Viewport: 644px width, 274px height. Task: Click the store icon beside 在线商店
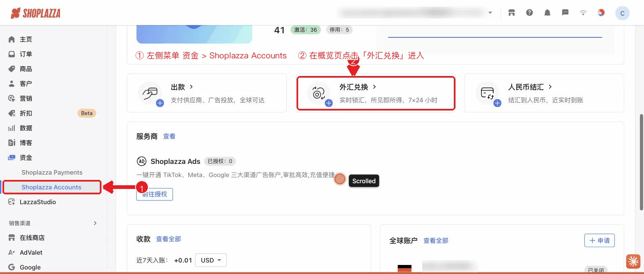point(11,238)
